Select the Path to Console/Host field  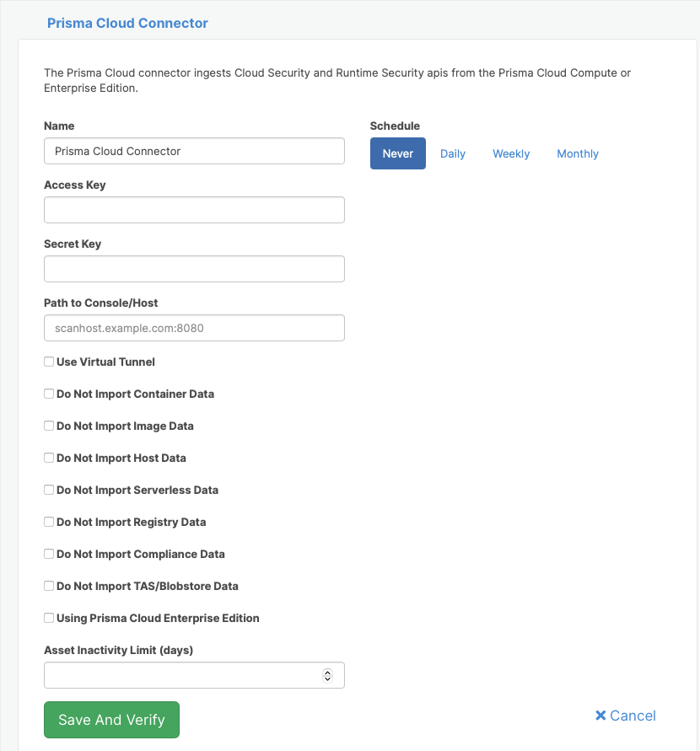click(x=194, y=328)
